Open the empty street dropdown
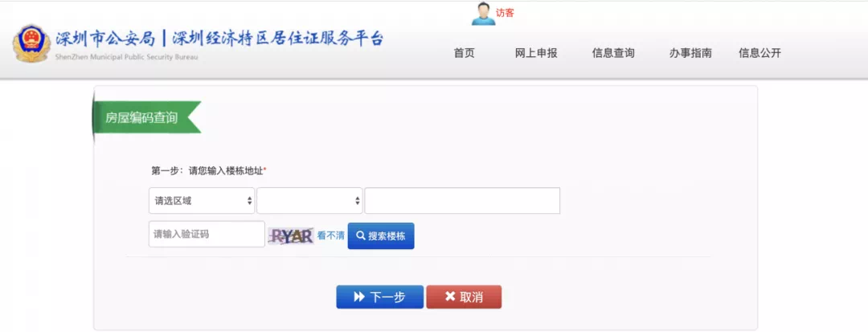Image resolution: width=868 pixels, height=332 pixels. [309, 201]
